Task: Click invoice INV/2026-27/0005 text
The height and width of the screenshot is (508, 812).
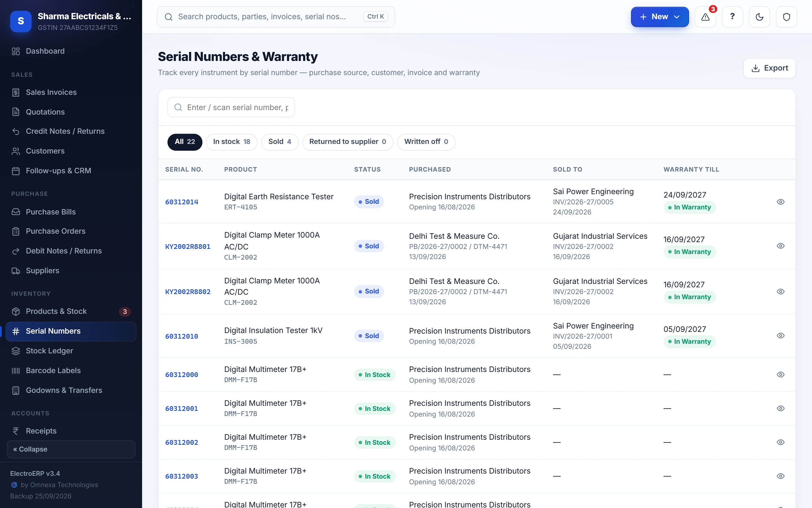Action: pyautogui.click(x=583, y=202)
